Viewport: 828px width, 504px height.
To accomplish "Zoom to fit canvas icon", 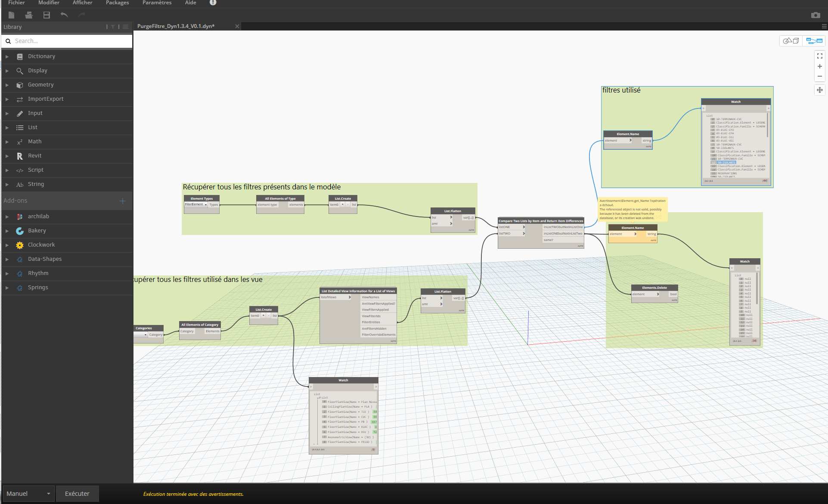I will [x=819, y=56].
